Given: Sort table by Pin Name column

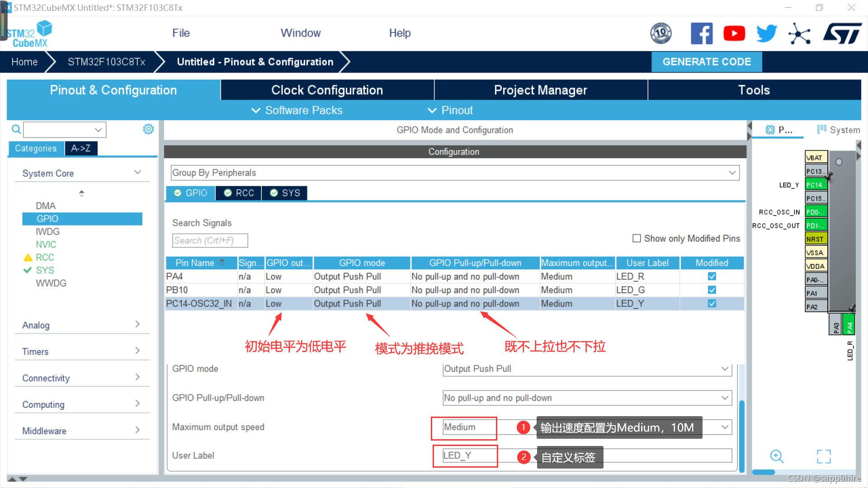Looking at the screenshot, I should [201, 263].
